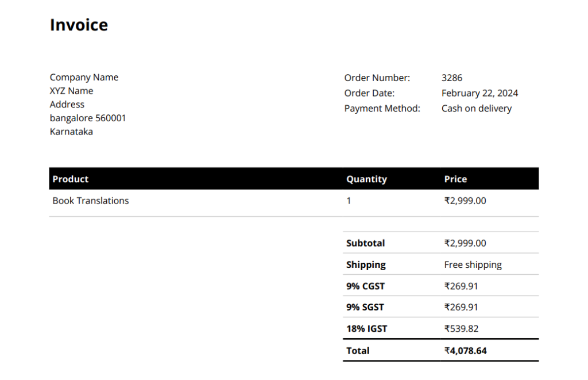This screenshot has width=588, height=380.
Task: Select the Company Name text
Action: point(84,77)
